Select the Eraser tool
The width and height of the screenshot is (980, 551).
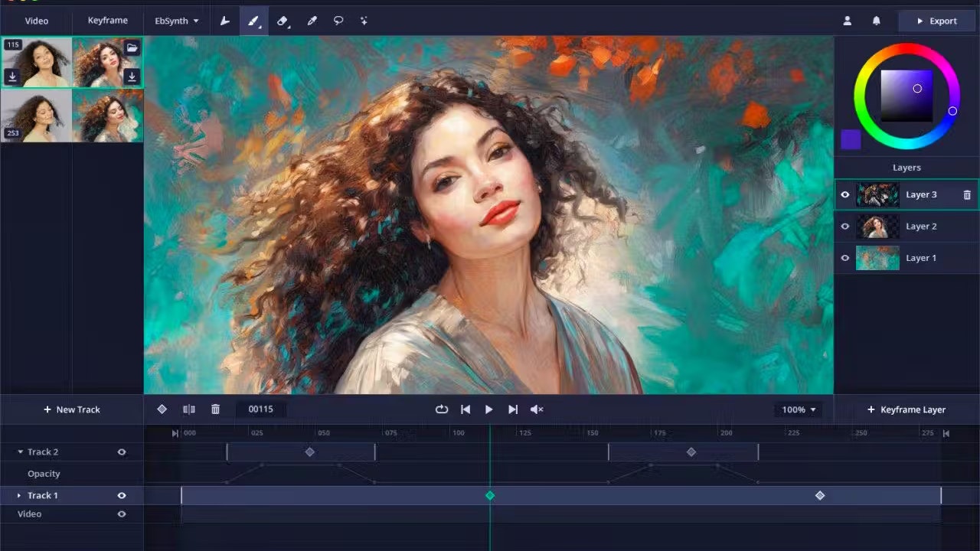(x=283, y=21)
